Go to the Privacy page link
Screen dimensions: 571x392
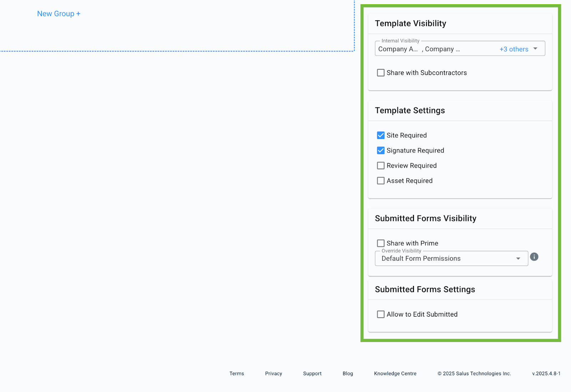pyautogui.click(x=273, y=373)
